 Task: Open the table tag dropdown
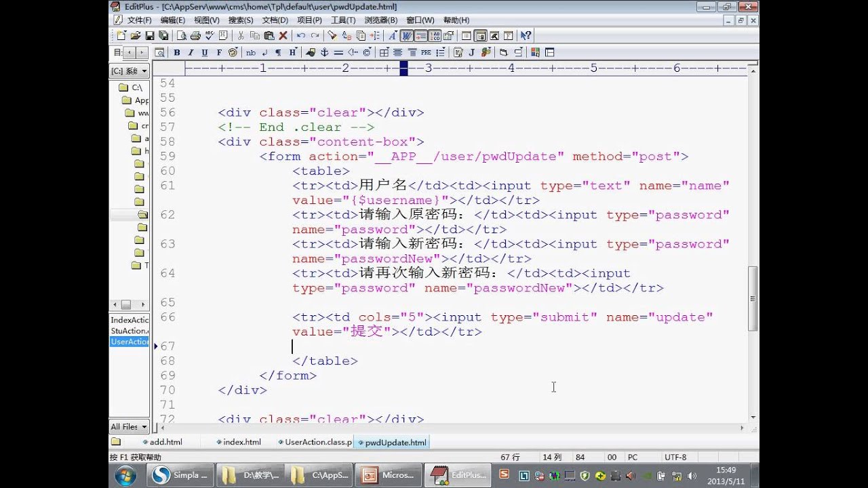[x=384, y=52]
